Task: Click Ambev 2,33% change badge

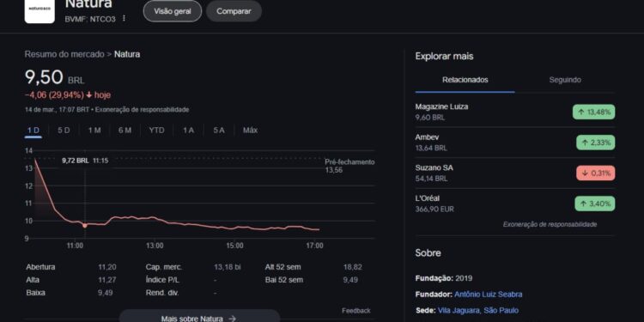Action: coord(596,143)
